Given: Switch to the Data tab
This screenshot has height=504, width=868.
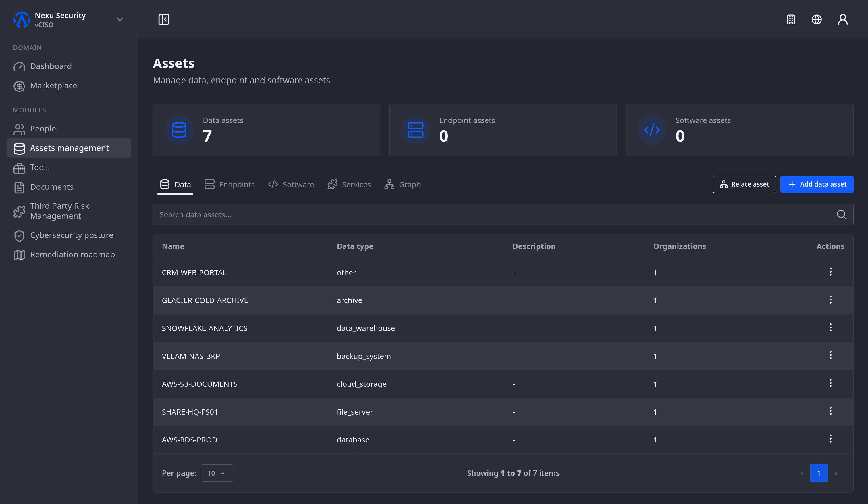Looking at the screenshot, I should (x=175, y=184).
